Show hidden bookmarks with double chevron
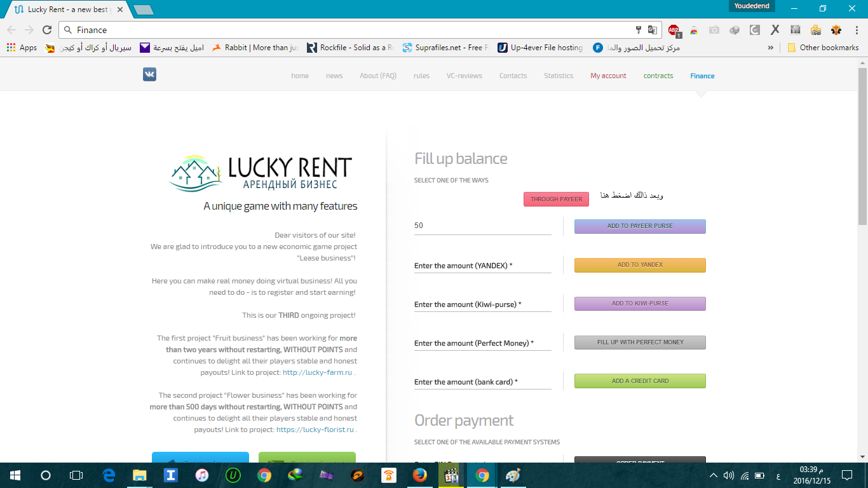Image resolution: width=868 pixels, height=488 pixels. 771,48
